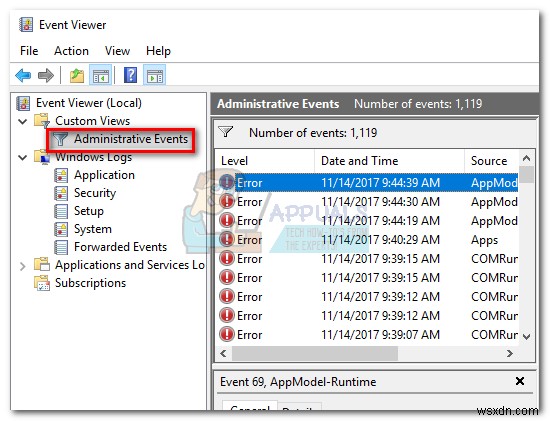Click Applications and Services Logs folder icon
Image resolution: width=550 pixels, height=421 pixels.
pos(42,265)
